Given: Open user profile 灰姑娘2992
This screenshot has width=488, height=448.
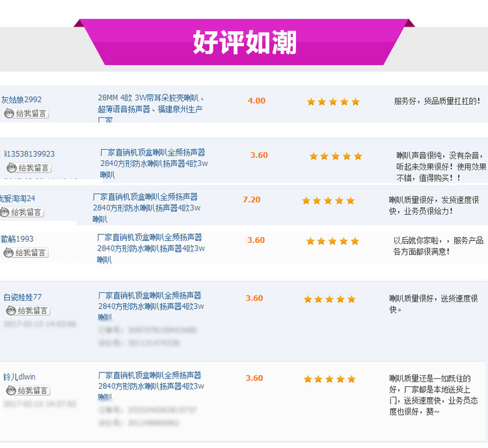Looking at the screenshot, I should (x=21, y=100).
